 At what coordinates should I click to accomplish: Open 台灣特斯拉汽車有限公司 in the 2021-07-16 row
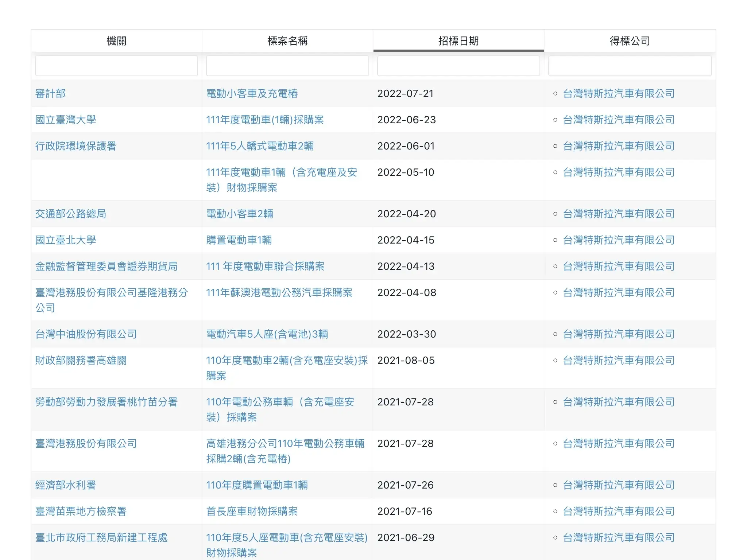click(619, 512)
